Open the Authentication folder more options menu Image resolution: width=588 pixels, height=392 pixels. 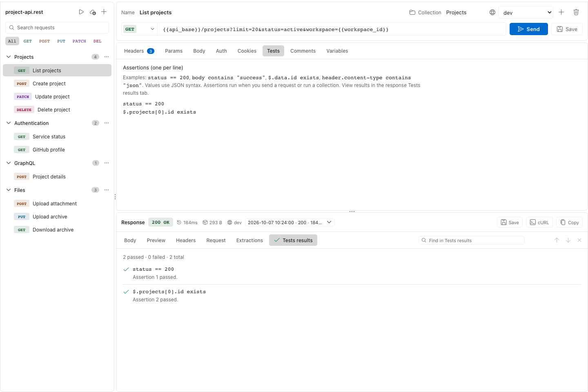pyautogui.click(x=107, y=123)
